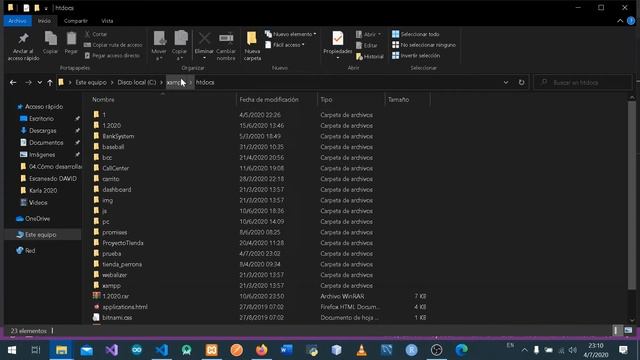Open Imágenes in the navigation pane
Image resolution: width=640 pixels, height=360 pixels.
click(x=42, y=155)
